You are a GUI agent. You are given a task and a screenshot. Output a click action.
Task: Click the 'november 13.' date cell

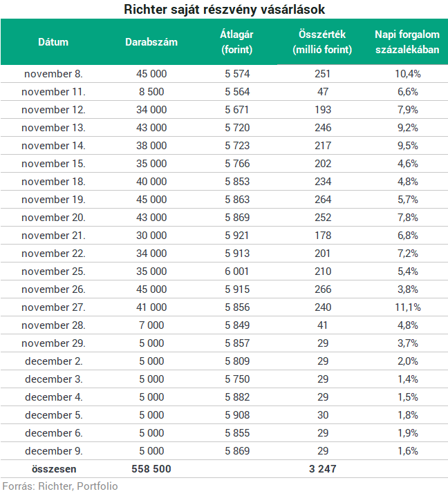[53, 128]
